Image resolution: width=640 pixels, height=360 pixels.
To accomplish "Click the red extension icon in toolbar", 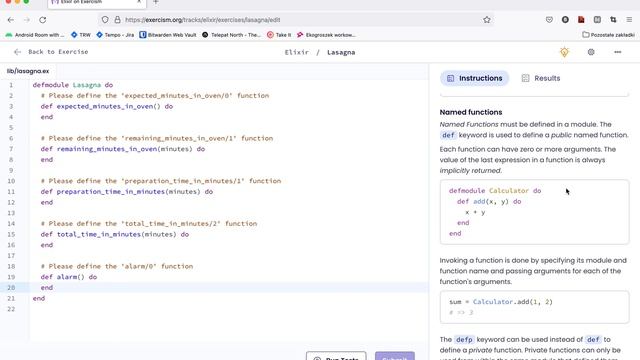I will pos(581,20).
